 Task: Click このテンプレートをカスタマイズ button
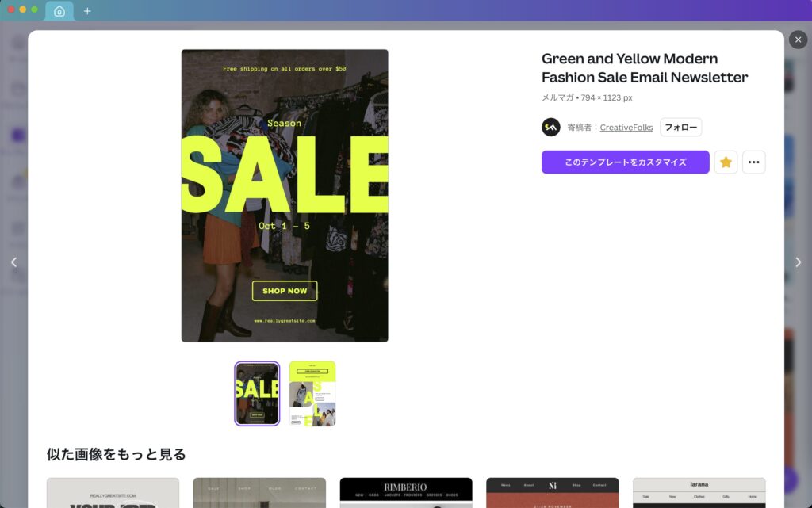pos(625,162)
